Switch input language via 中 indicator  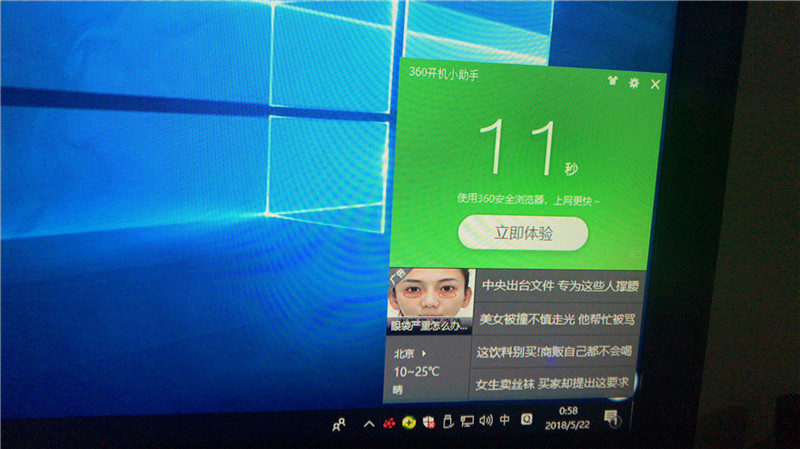pyautogui.click(x=505, y=419)
